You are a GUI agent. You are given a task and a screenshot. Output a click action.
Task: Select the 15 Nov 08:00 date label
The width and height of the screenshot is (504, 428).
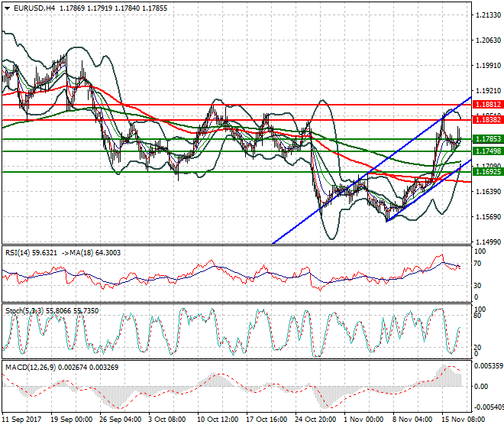[464, 420]
